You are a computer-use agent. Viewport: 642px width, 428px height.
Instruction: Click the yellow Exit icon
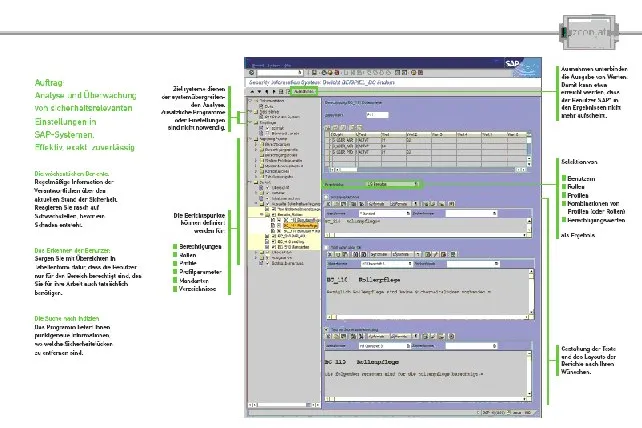tap(330, 72)
